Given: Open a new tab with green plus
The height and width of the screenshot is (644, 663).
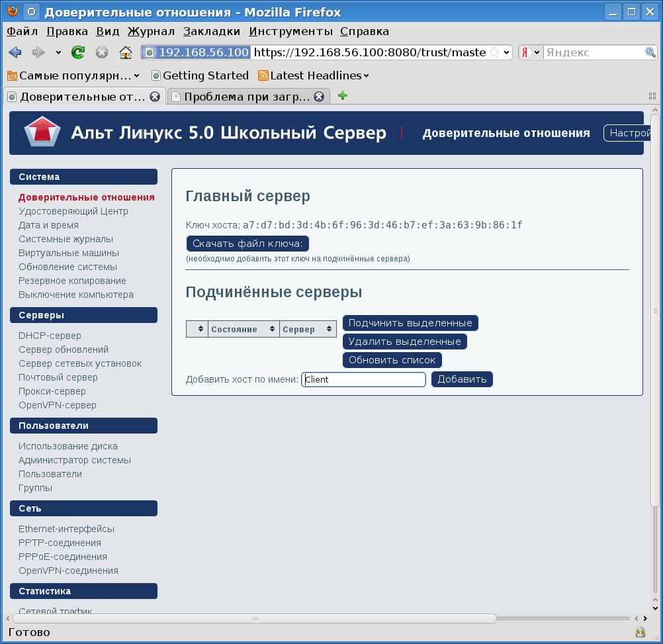Looking at the screenshot, I should (x=342, y=96).
